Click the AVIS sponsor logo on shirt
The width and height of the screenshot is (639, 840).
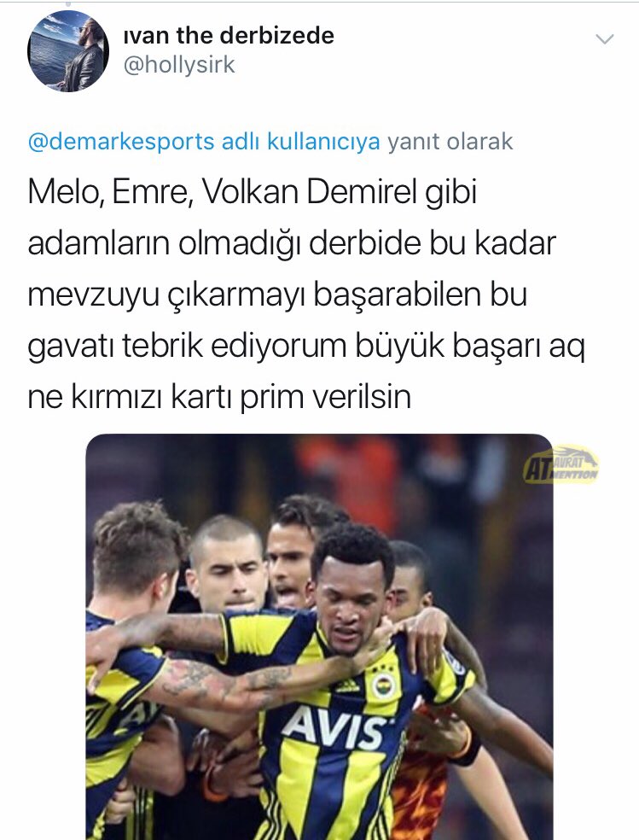pos(334,727)
